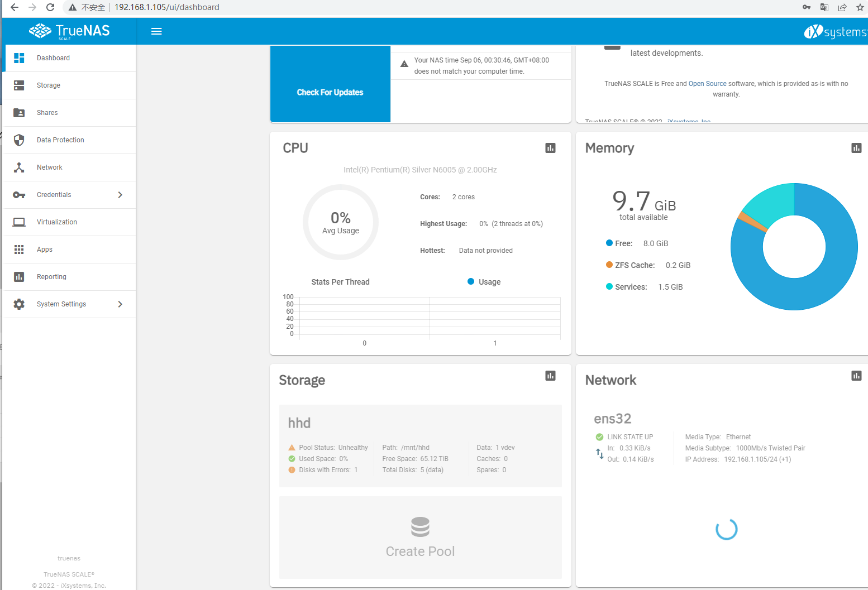Click the ens32 interface name
868x590 pixels.
click(613, 419)
